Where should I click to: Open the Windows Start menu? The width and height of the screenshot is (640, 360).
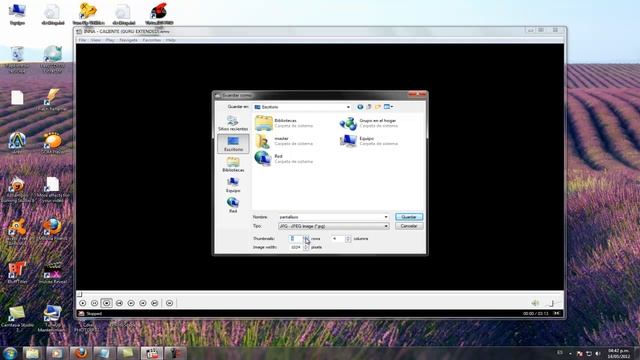(x=10, y=353)
